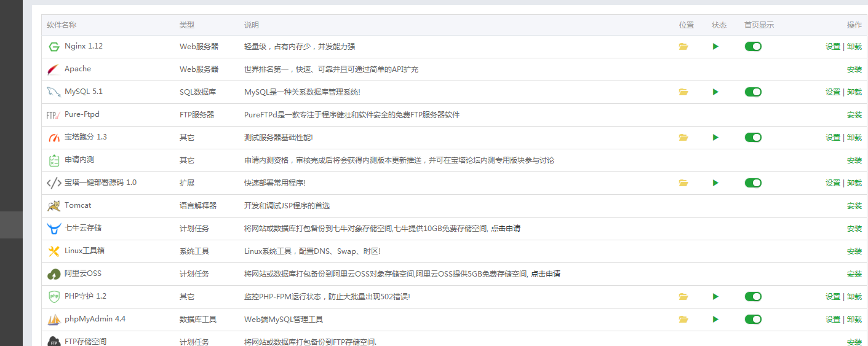Click the MySQL running status arrow
This screenshot has height=346, width=868.
[x=715, y=92]
